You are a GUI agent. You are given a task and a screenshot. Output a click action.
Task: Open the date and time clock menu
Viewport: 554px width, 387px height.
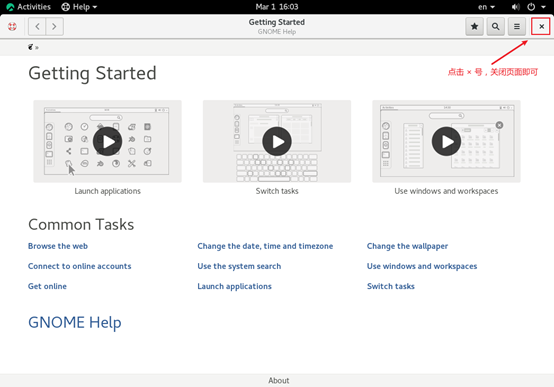click(277, 7)
